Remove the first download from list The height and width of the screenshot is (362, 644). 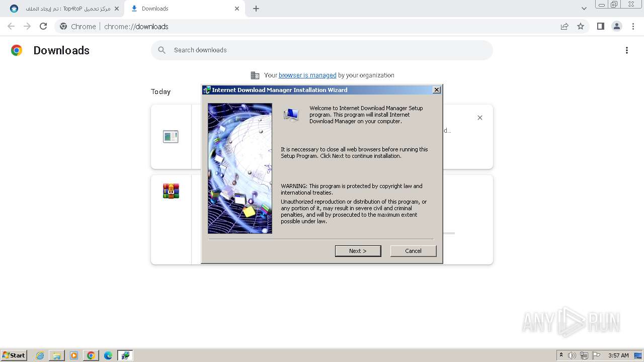point(480,118)
